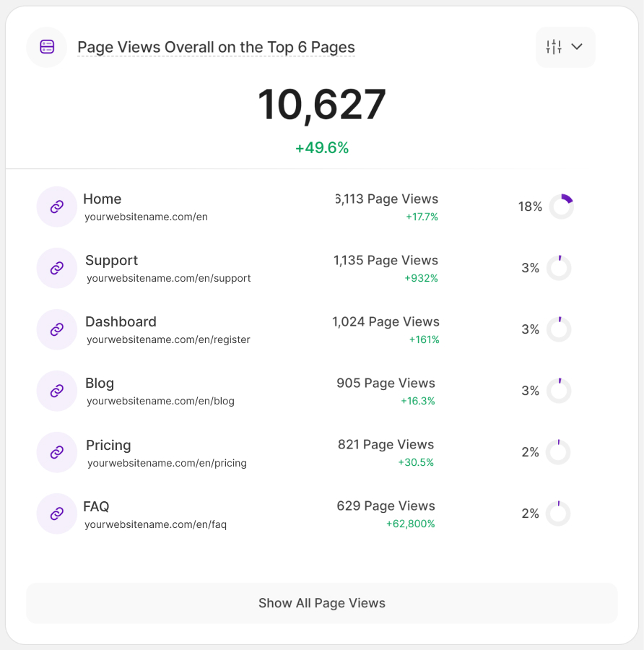The width and height of the screenshot is (644, 650).
Task: Click the Page Views Overall title text
Action: pos(216,48)
